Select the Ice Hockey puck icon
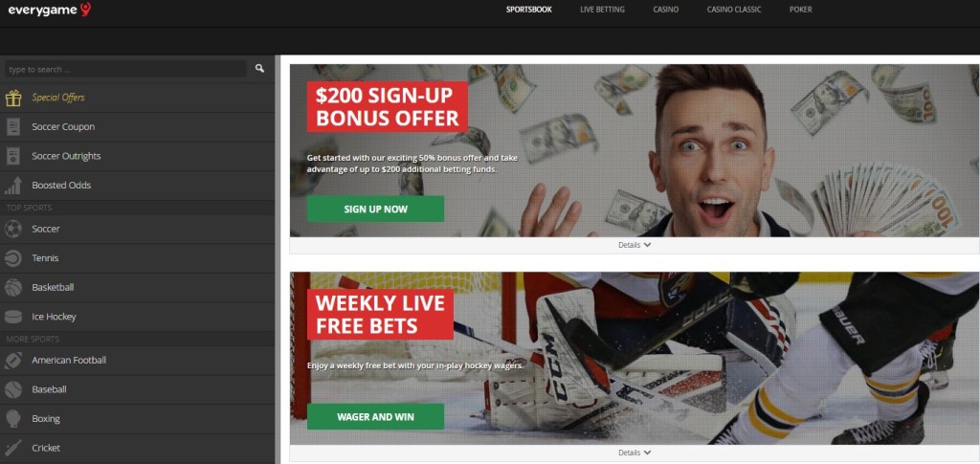Screen dimensions: 980x464 click(x=13, y=317)
